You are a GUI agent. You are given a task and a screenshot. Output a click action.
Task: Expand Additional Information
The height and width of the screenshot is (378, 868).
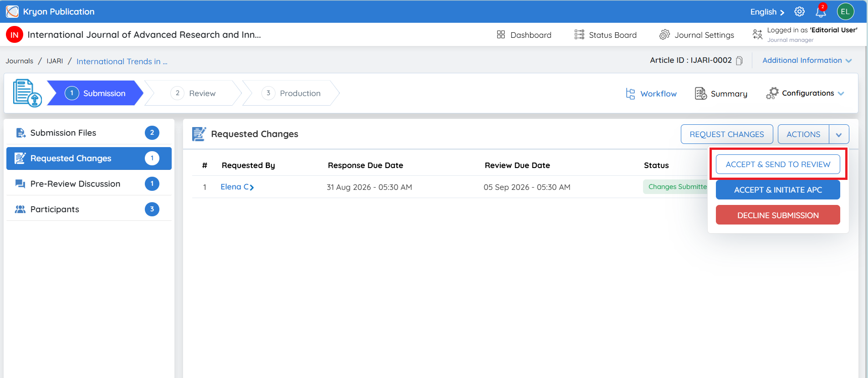coord(807,61)
